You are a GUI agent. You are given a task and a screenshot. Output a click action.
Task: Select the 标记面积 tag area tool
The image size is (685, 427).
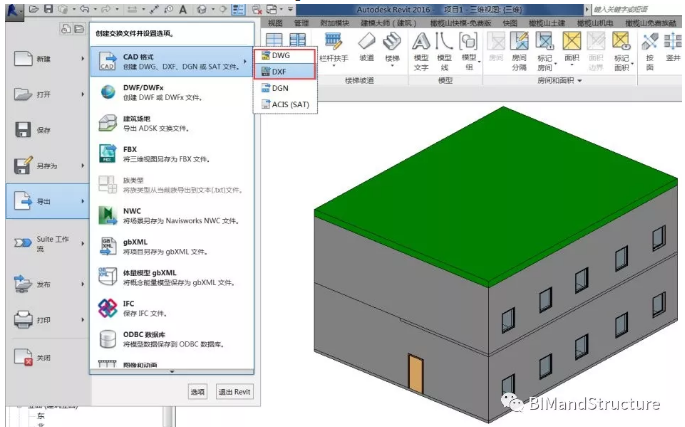coord(622,52)
